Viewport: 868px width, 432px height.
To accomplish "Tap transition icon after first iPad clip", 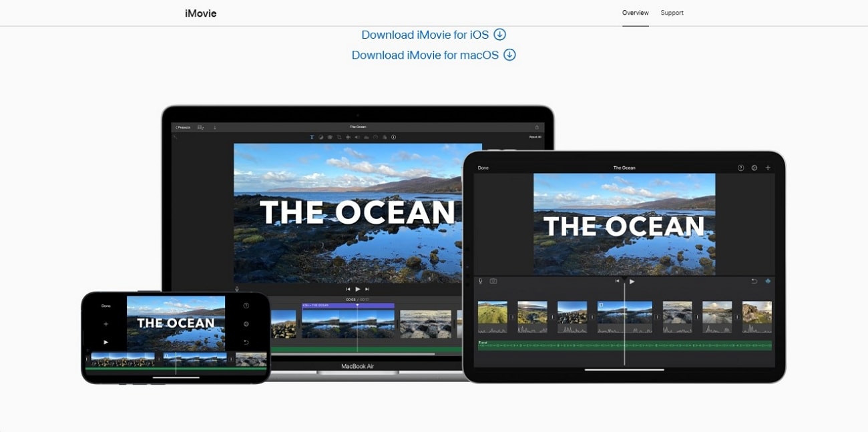I will [513, 317].
